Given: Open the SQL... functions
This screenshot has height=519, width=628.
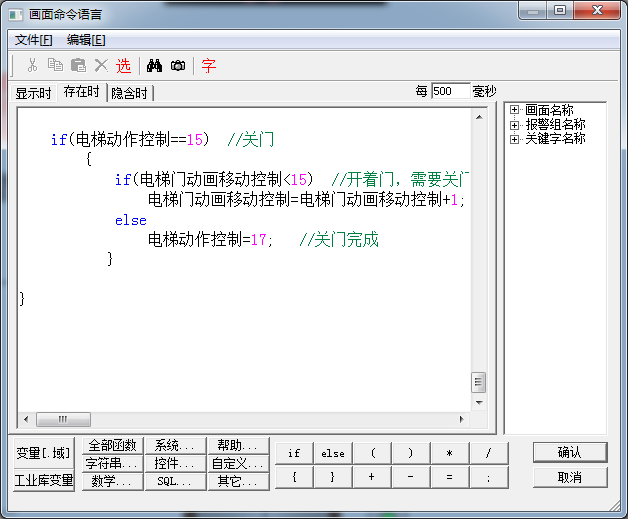Looking at the screenshot, I should (x=175, y=481).
